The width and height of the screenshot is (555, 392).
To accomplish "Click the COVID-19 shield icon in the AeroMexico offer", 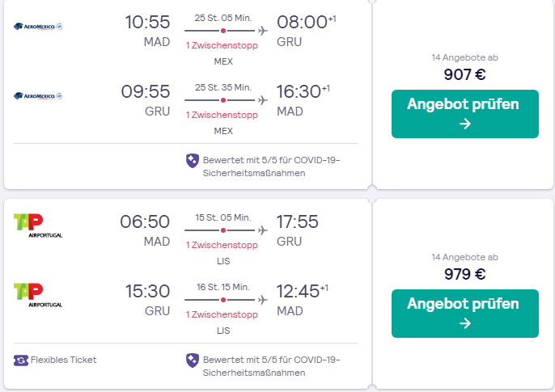I will [193, 161].
